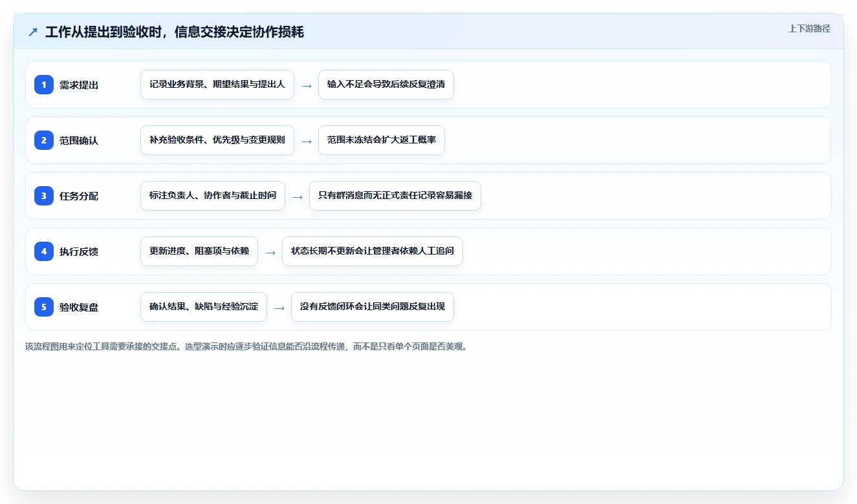Screen dimensions: 857x504
Task: Click the arrow in the 任务分配 row
Action: 298,196
